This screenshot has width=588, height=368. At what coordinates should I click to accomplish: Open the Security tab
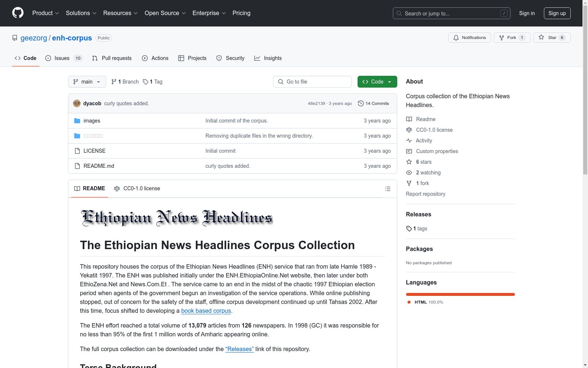(x=230, y=58)
